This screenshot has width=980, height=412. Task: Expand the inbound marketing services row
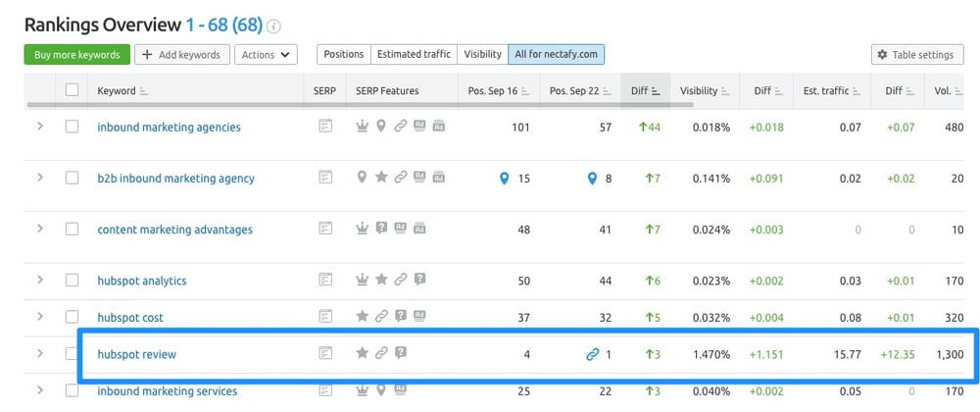40,390
